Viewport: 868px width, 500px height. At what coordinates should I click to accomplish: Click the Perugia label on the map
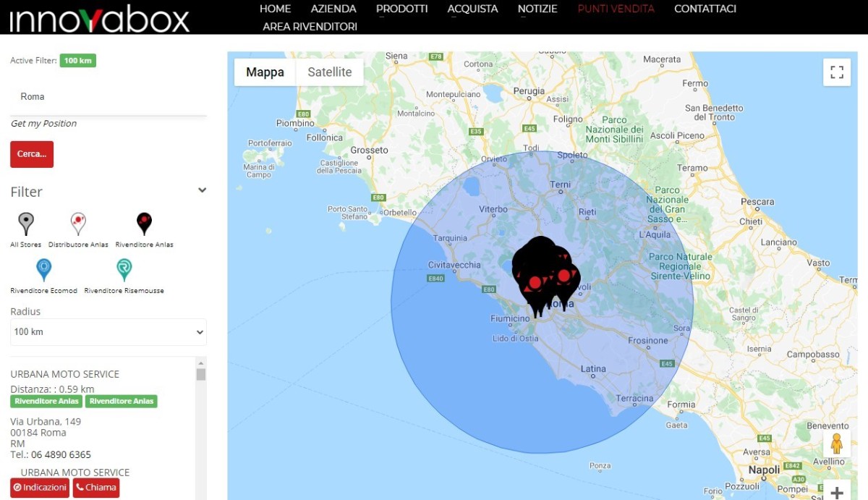[529, 91]
